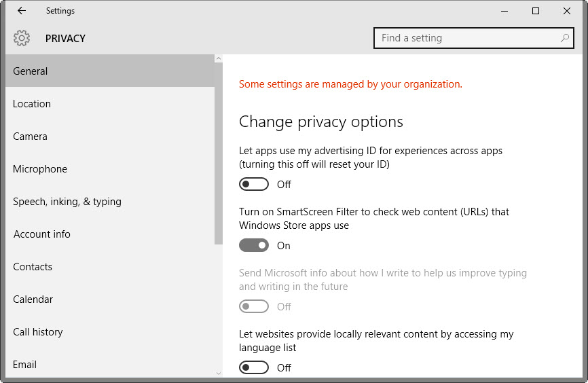This screenshot has height=383, width=588.
Task: Select the Account info category
Action: 42,234
